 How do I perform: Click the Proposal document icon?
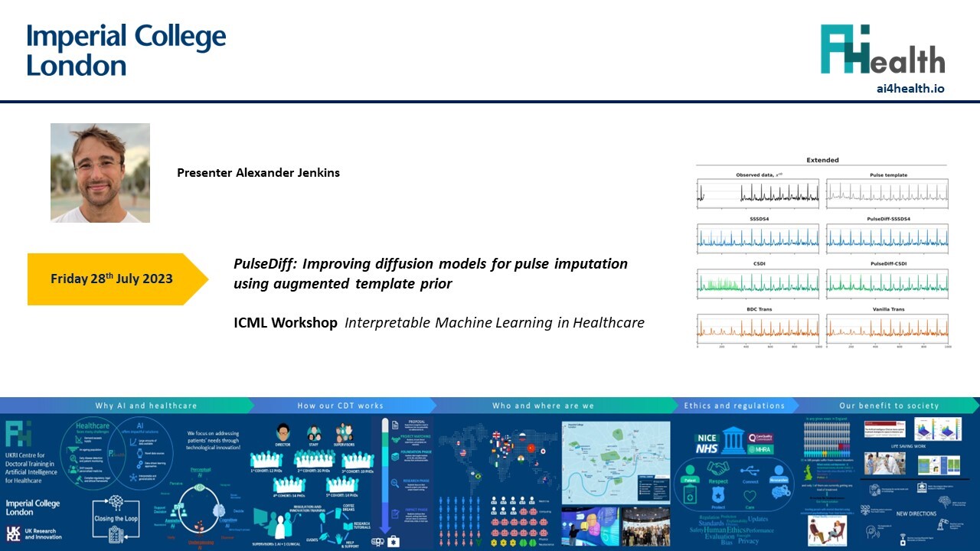(395, 425)
